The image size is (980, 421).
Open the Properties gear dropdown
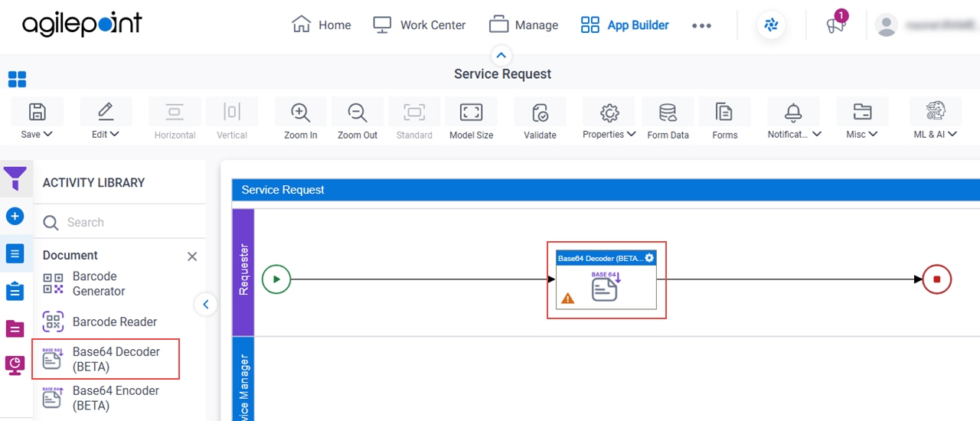coord(609,120)
